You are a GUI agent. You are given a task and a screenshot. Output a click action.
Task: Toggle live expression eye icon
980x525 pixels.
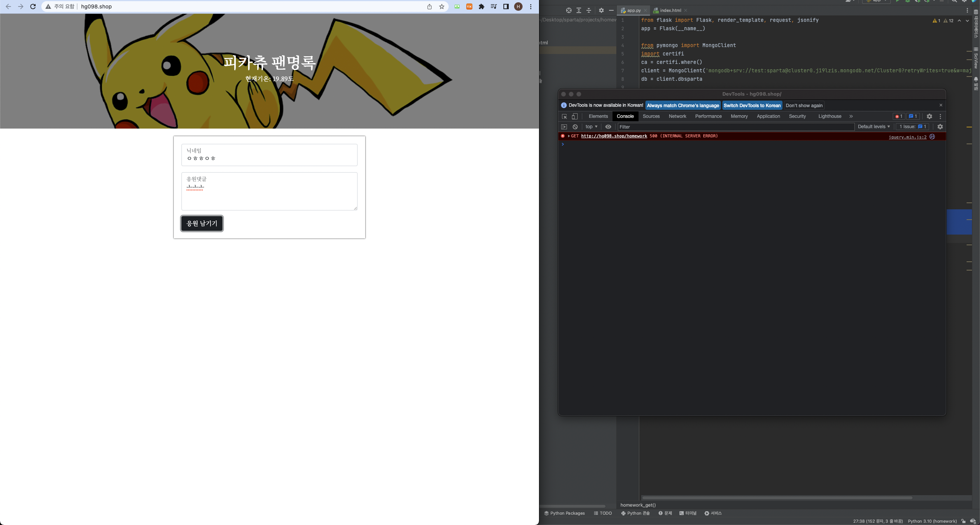(x=608, y=127)
